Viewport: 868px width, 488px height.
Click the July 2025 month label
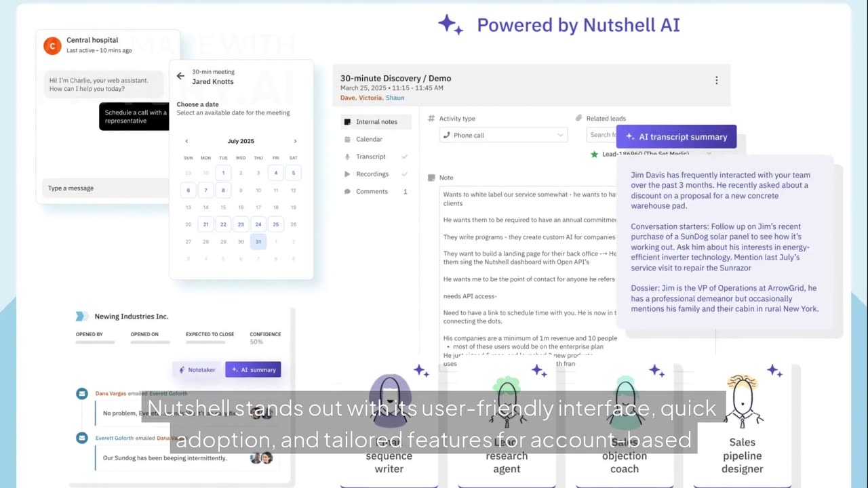[x=241, y=141]
